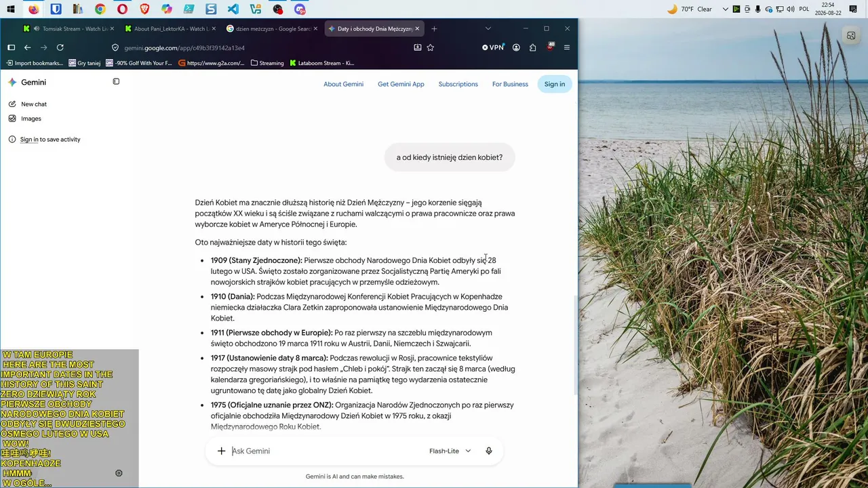Launch Brave browser from the taskbar

pos(144,9)
